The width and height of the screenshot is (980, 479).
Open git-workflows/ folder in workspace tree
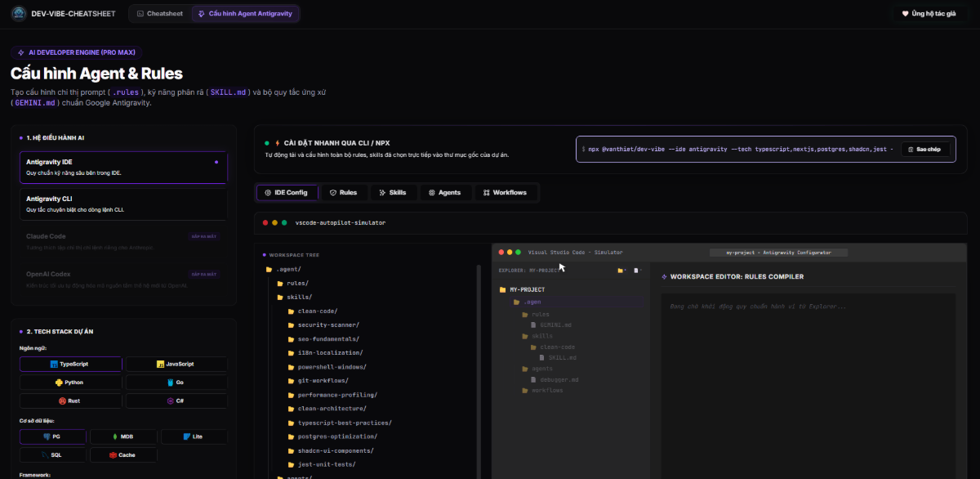318,380
